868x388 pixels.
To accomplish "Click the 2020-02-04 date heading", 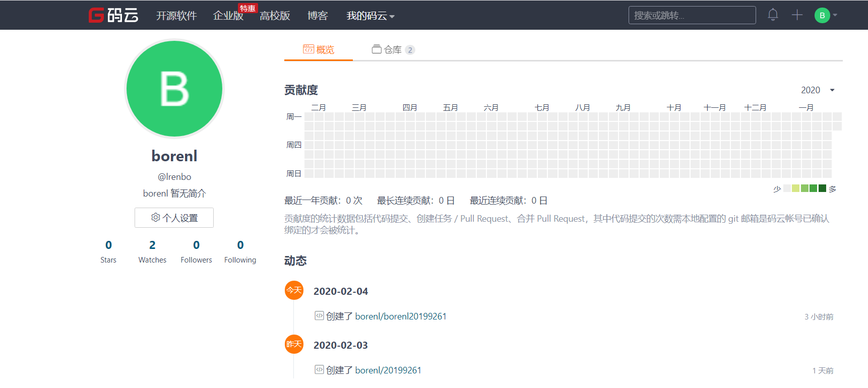I will coord(341,291).
